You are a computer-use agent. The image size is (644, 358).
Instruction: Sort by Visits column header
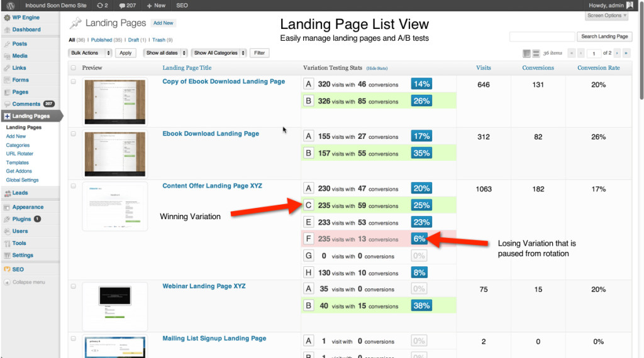(x=484, y=68)
